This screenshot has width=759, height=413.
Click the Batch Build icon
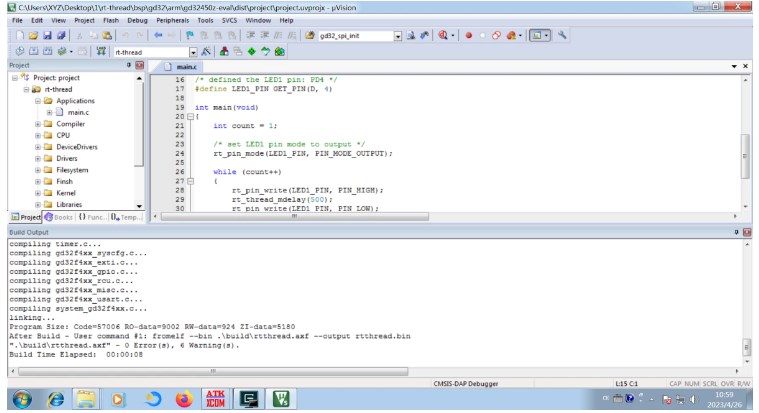[61, 51]
